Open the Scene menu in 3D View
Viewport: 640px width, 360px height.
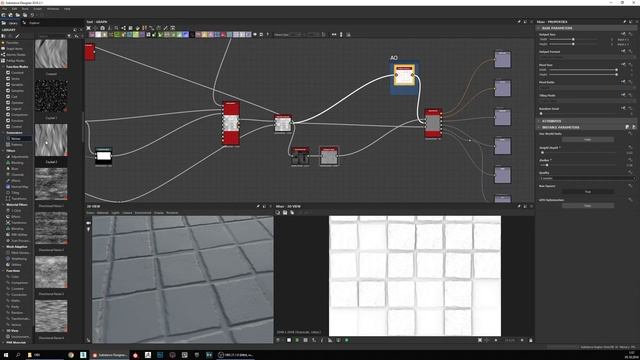[90, 213]
